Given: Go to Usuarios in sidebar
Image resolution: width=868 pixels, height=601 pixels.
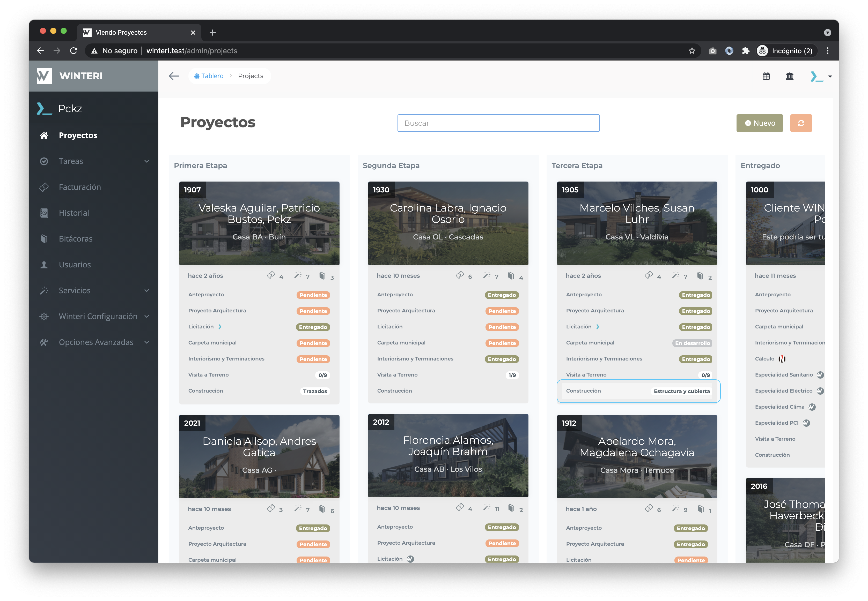Looking at the screenshot, I should pos(75,265).
